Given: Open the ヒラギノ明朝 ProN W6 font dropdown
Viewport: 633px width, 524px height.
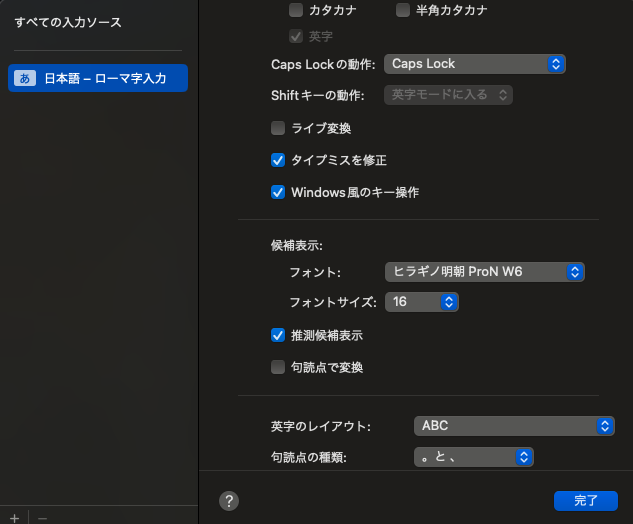Looking at the screenshot, I should (x=484, y=271).
